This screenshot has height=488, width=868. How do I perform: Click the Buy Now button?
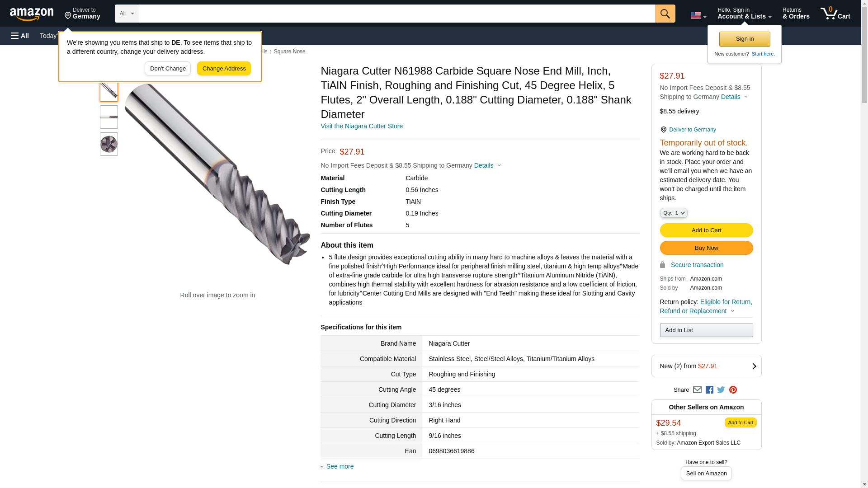click(706, 248)
